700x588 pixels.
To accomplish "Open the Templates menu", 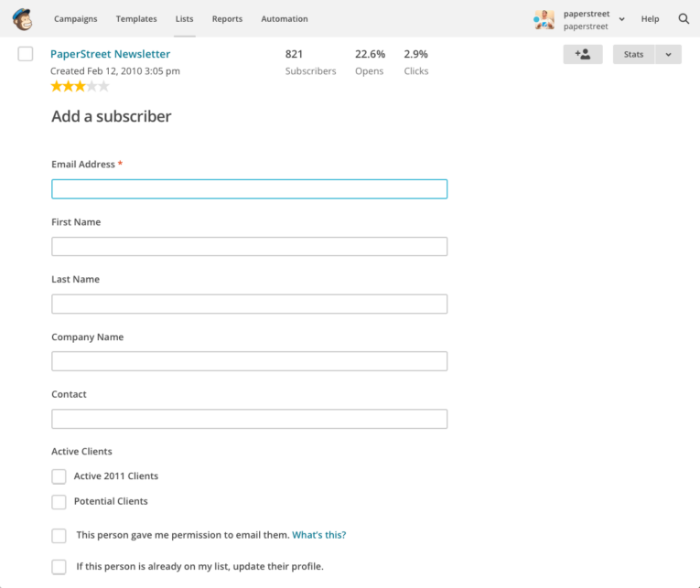I will (136, 18).
